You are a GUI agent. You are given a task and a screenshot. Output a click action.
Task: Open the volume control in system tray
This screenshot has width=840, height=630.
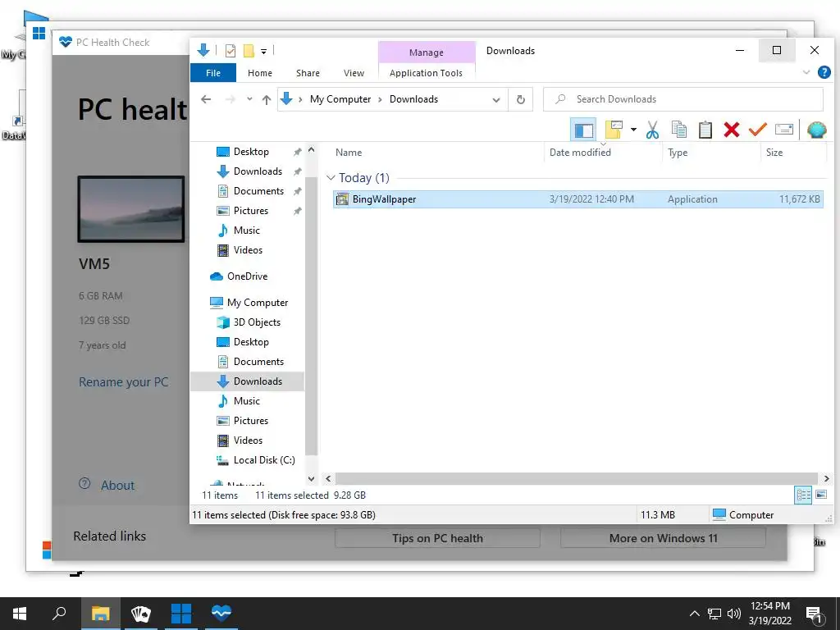pos(734,614)
